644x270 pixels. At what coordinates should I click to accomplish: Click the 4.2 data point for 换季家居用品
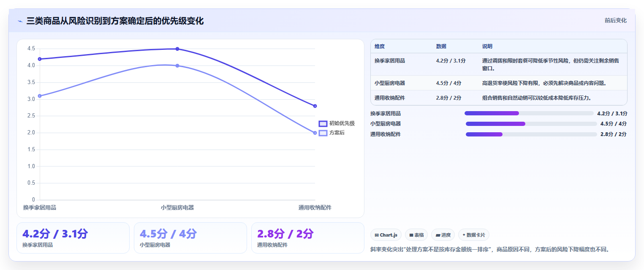coord(40,59)
